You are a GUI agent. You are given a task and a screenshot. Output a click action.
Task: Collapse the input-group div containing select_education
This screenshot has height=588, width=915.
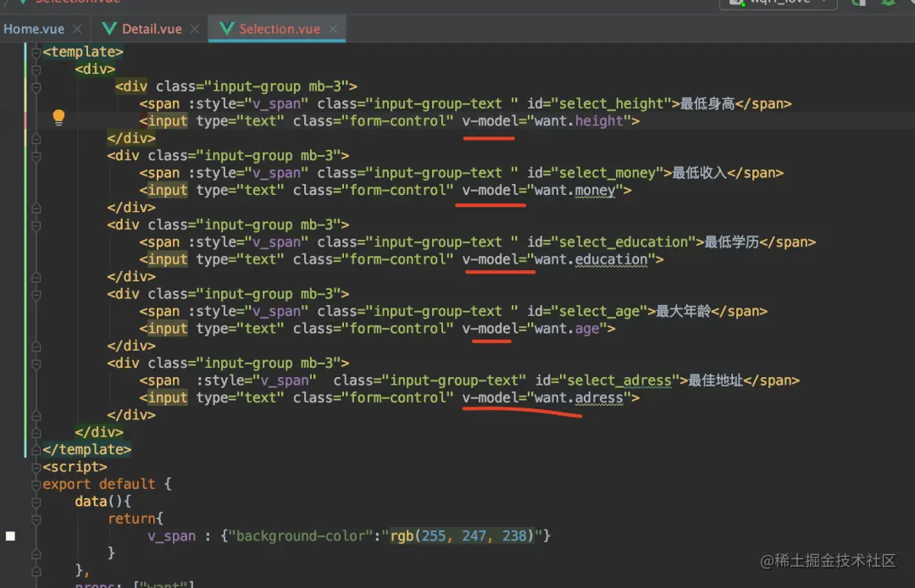point(36,225)
